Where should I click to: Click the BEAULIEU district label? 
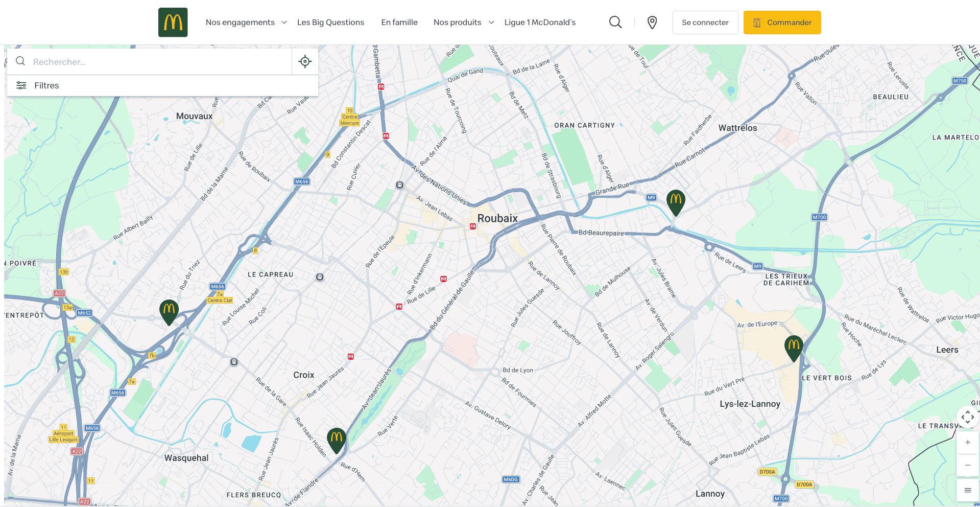pyautogui.click(x=891, y=97)
